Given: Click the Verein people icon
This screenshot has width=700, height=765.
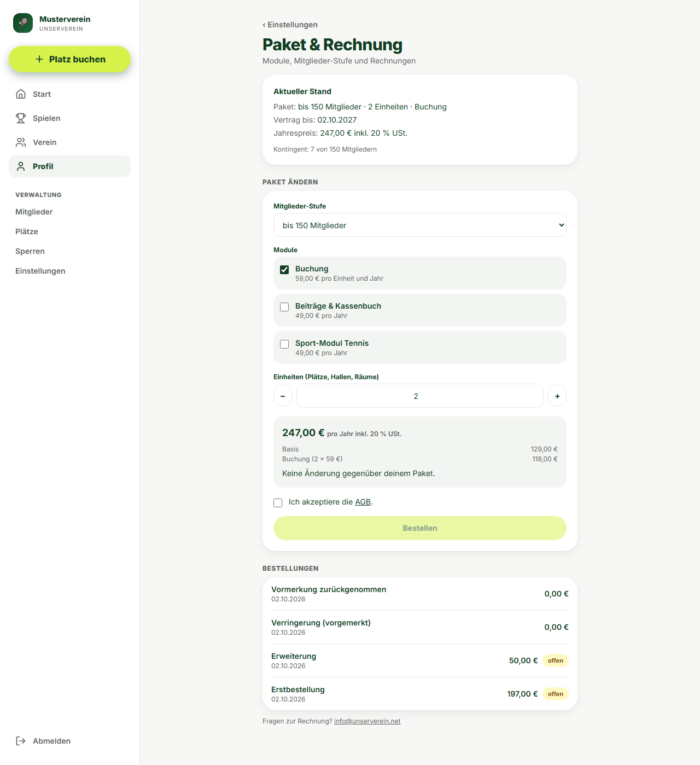Looking at the screenshot, I should click(x=21, y=142).
